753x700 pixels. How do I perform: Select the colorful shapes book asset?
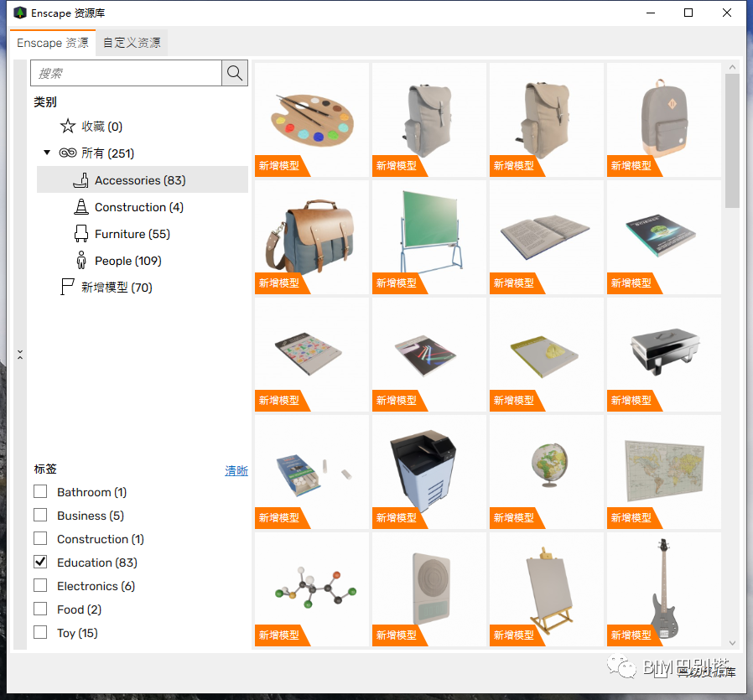click(312, 355)
